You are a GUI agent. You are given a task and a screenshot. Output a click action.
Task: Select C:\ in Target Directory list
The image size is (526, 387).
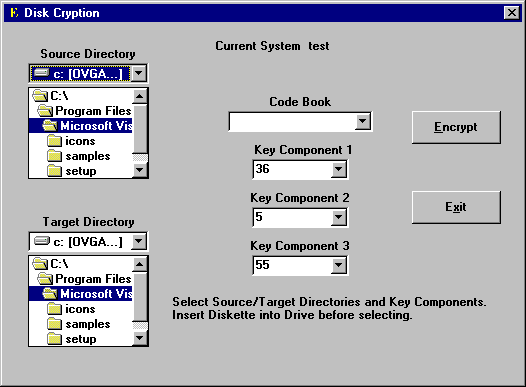[x=81, y=264]
